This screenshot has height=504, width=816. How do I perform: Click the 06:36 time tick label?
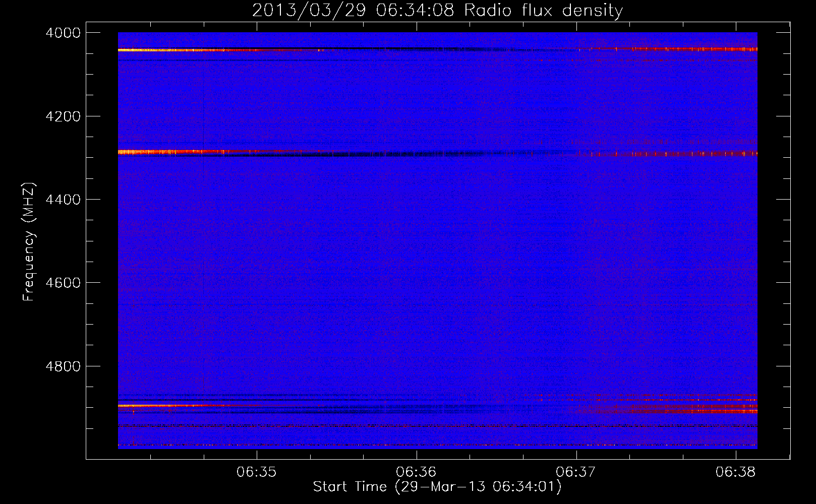pos(416,472)
